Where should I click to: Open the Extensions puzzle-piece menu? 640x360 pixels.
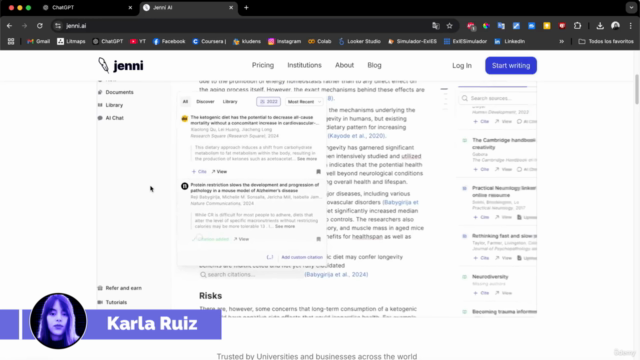(577, 26)
